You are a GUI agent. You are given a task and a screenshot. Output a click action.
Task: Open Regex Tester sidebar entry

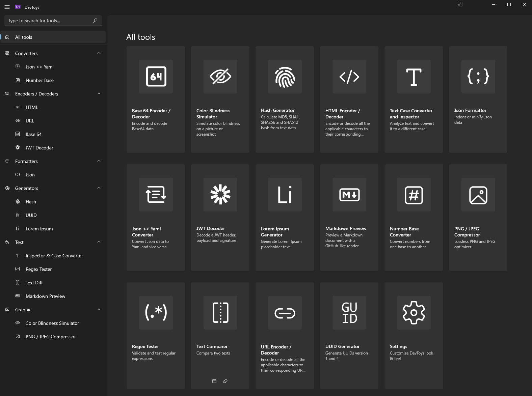click(x=53, y=269)
